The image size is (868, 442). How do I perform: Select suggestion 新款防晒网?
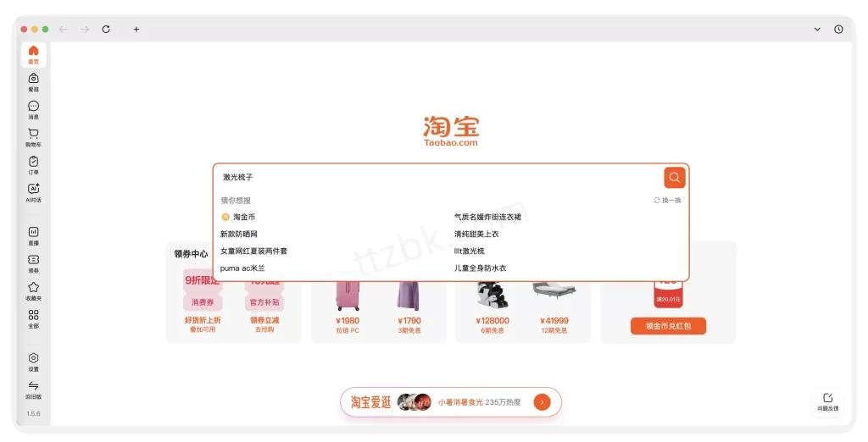coord(238,234)
